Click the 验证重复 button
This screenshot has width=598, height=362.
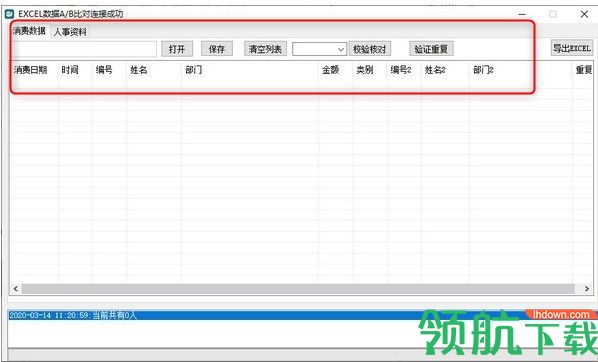click(x=431, y=49)
